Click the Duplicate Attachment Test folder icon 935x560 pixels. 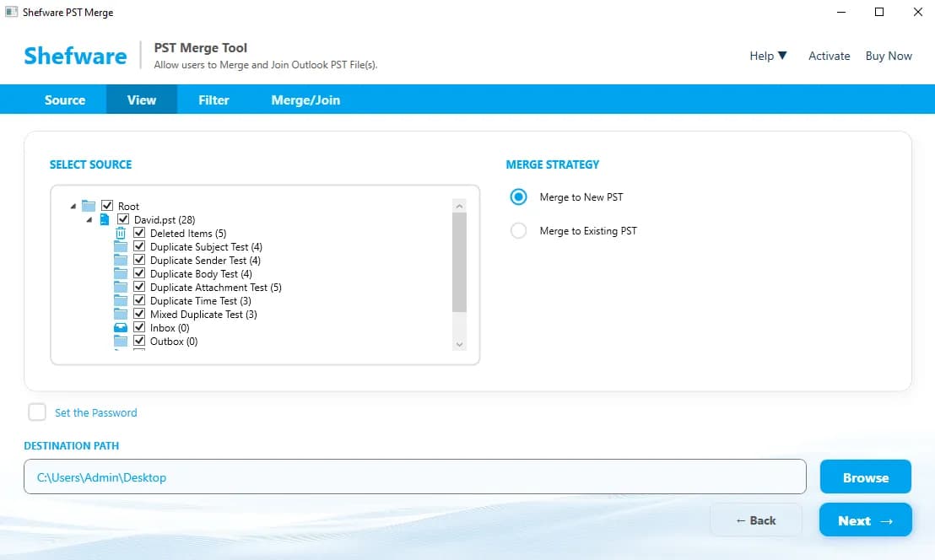pyautogui.click(x=121, y=287)
